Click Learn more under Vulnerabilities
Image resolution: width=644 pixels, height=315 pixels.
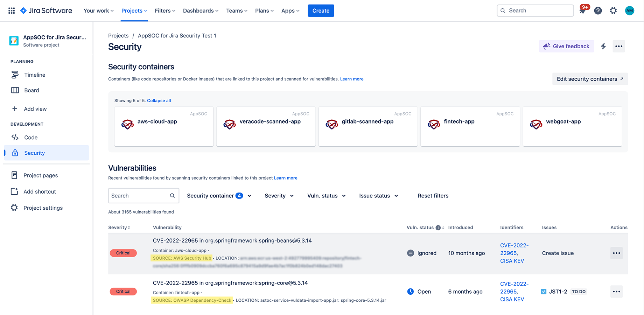coord(286,178)
